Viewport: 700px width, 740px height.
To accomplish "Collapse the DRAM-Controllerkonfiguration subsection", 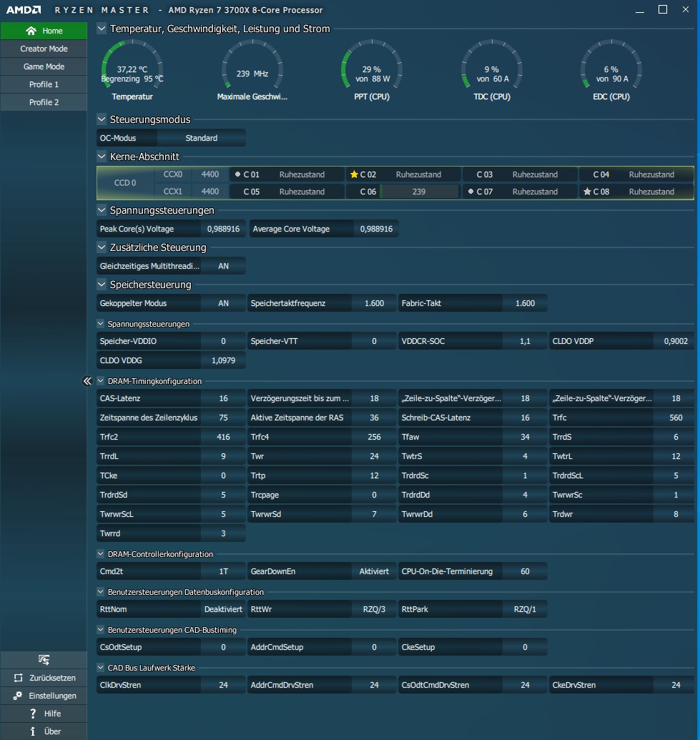I will click(x=101, y=554).
